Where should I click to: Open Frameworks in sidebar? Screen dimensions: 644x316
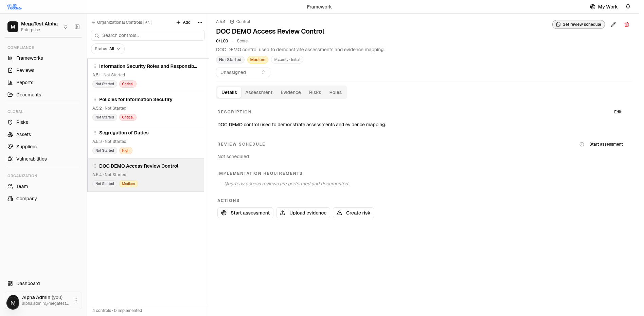tap(30, 58)
